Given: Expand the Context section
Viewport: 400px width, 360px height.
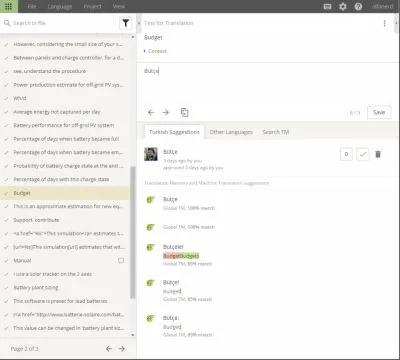Looking at the screenshot, I should [155, 51].
